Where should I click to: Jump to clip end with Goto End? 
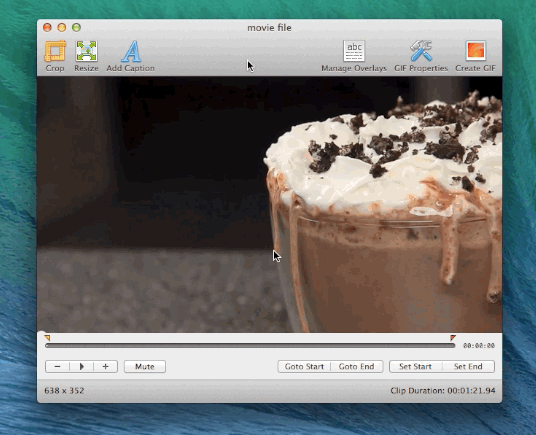pos(357,366)
